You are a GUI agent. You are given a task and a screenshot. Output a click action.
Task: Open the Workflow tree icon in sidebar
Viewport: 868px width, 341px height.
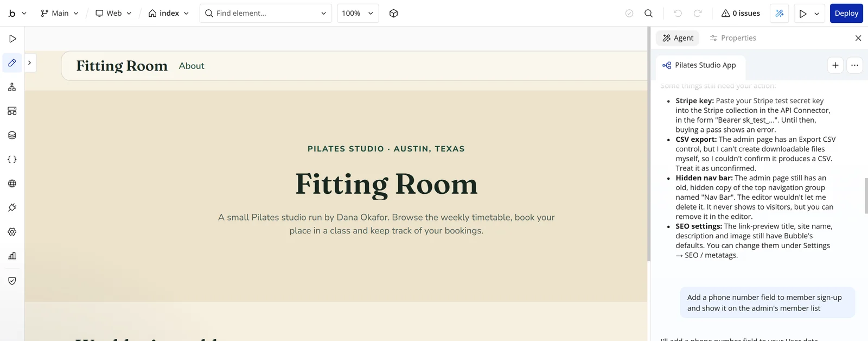click(12, 87)
